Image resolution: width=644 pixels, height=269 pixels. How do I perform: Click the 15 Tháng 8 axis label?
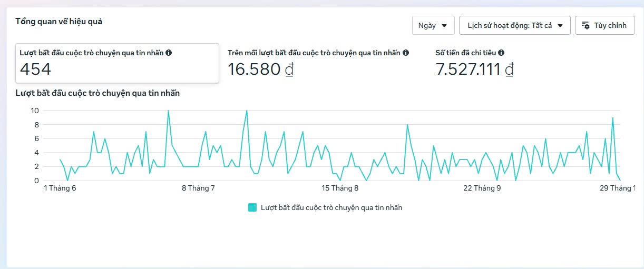340,188
